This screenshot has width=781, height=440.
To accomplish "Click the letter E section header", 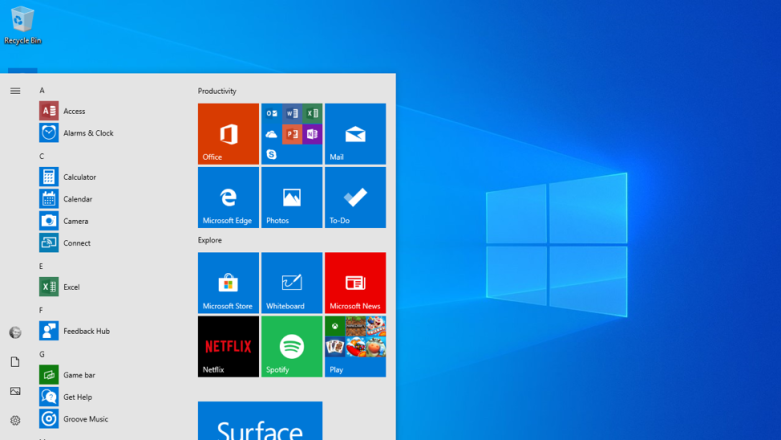I will [x=41, y=266].
